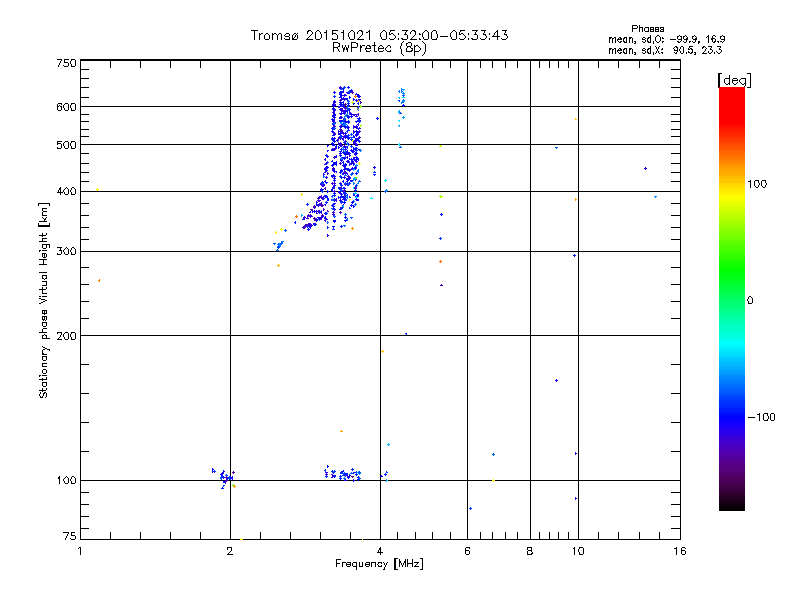Click the y-axis tick label '300'
This screenshot has width=800, height=600.
pyautogui.click(x=66, y=251)
